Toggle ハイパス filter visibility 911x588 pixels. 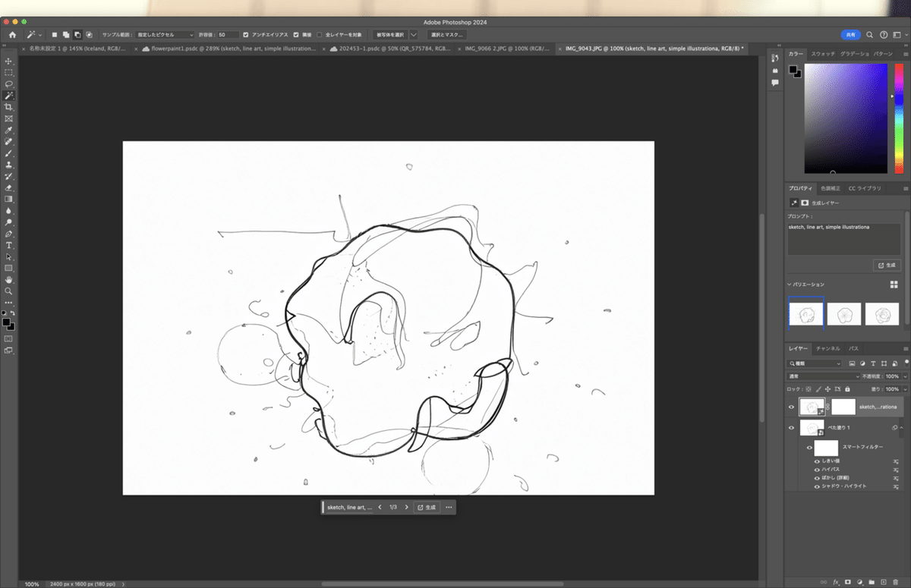(x=817, y=470)
